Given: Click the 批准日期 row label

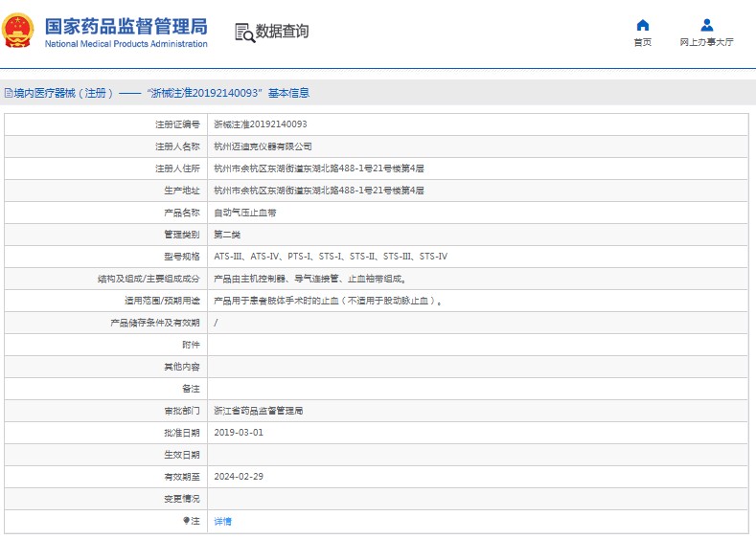Looking at the screenshot, I should (x=181, y=433).
